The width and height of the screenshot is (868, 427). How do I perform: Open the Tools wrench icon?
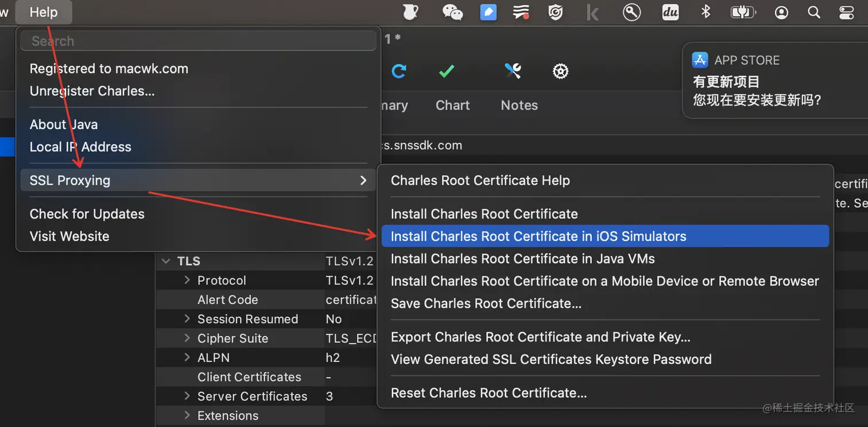513,71
